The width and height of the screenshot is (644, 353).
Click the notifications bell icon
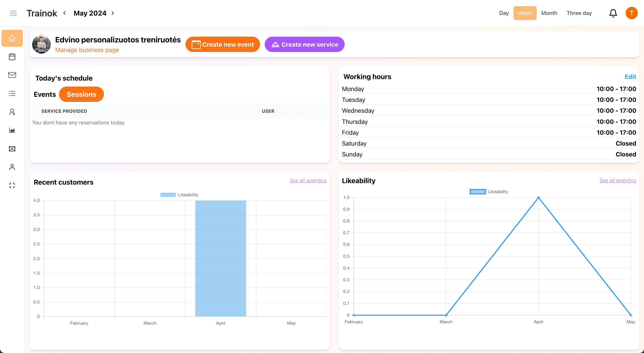pos(613,13)
